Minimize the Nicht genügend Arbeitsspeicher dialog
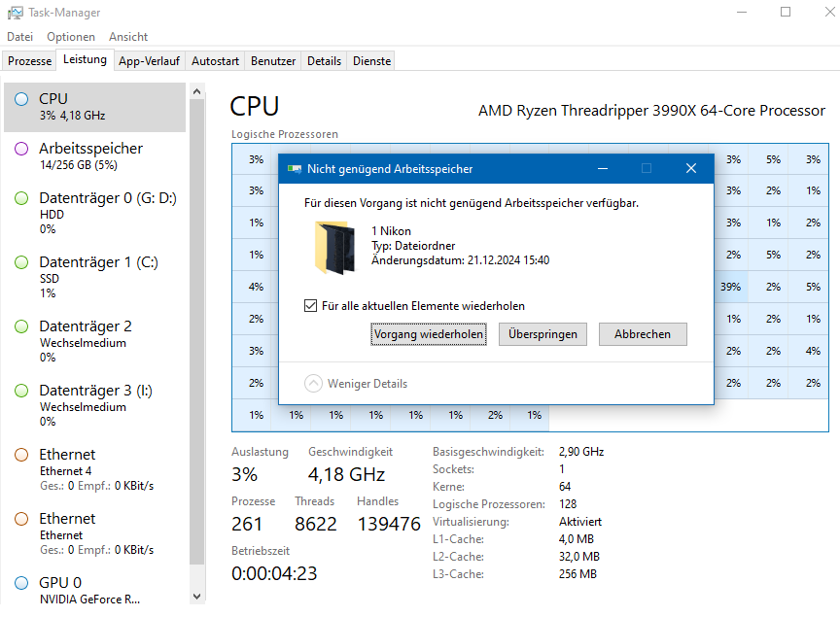 click(603, 169)
